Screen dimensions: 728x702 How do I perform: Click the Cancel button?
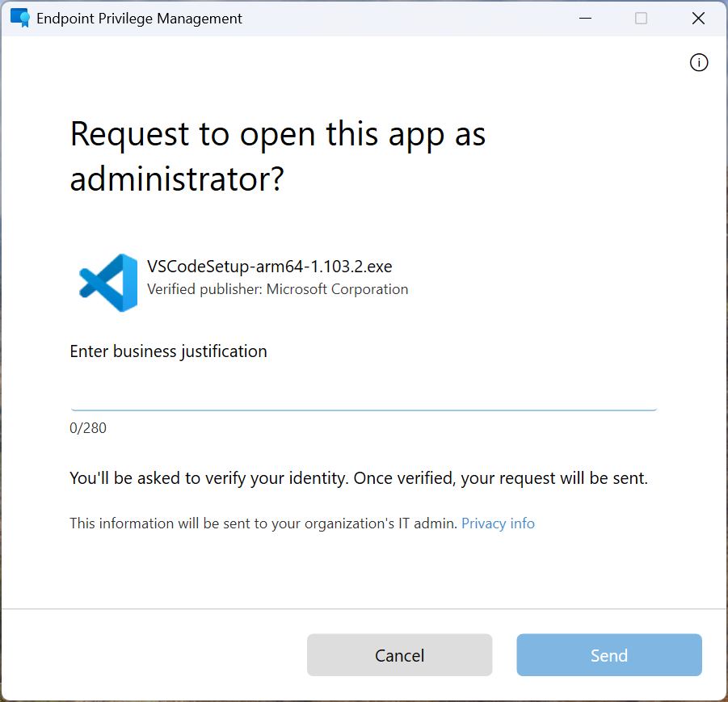tap(399, 654)
